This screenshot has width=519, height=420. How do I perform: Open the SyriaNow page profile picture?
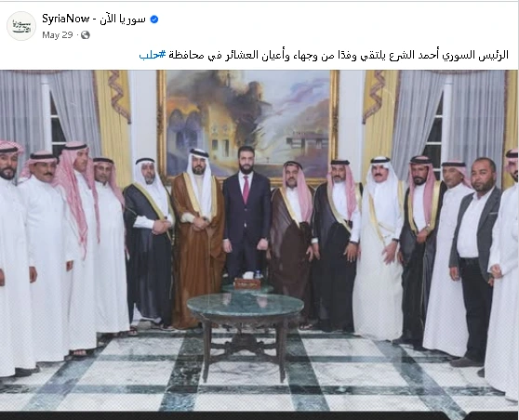click(21, 26)
